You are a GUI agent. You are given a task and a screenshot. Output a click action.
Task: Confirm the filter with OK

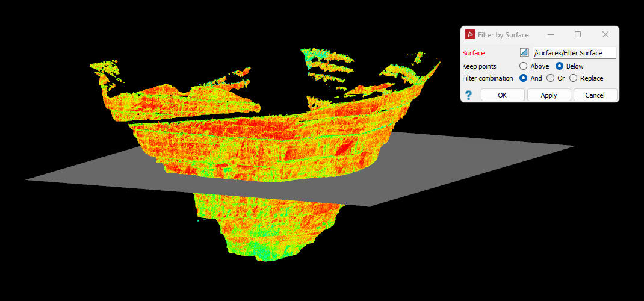pos(503,95)
